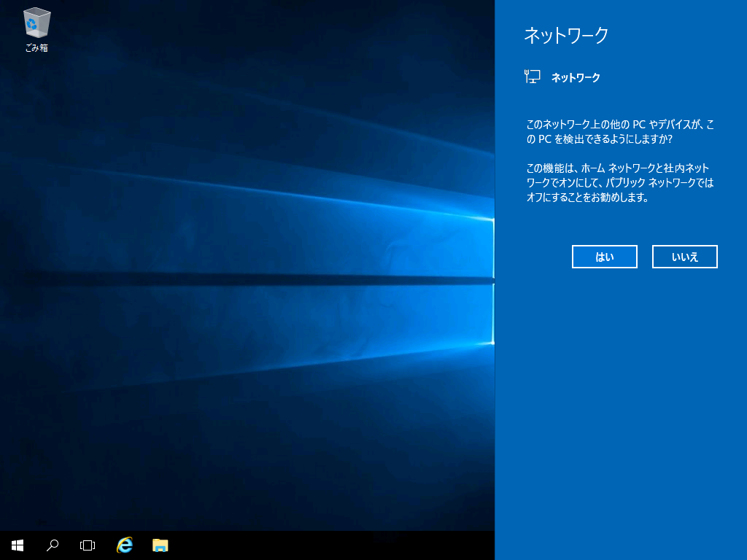Viewport: 747px width, 560px height.
Task: Click the network computer icon in the panel
Action: (x=533, y=77)
